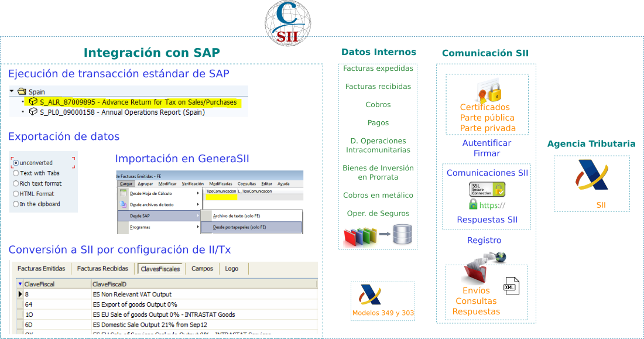Click the Modelos 349 y 303 label

point(383,313)
